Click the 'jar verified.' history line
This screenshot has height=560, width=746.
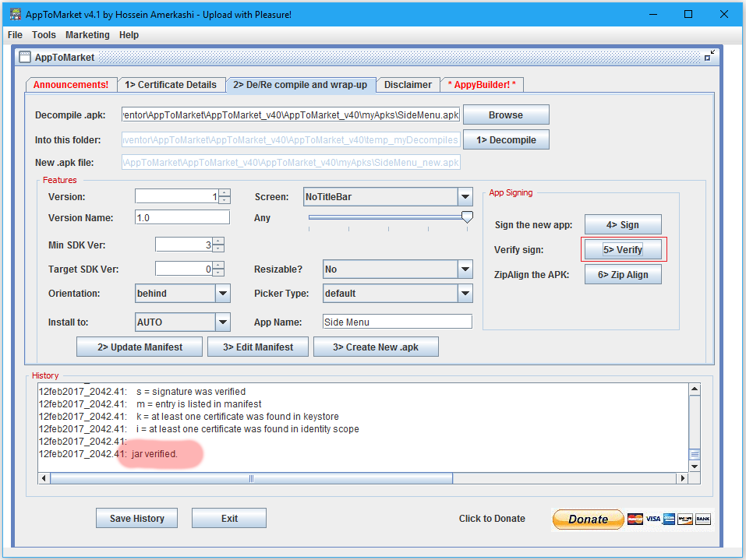(154, 453)
